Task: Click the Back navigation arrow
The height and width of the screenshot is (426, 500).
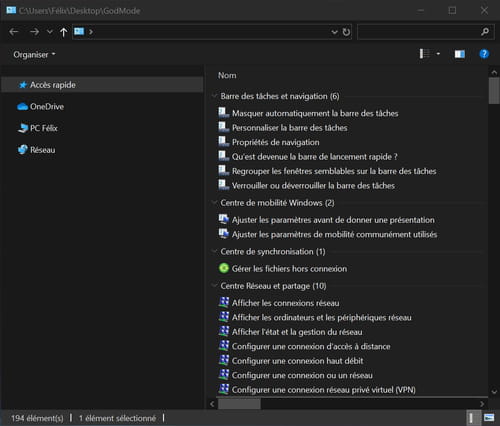Action: 14,32
